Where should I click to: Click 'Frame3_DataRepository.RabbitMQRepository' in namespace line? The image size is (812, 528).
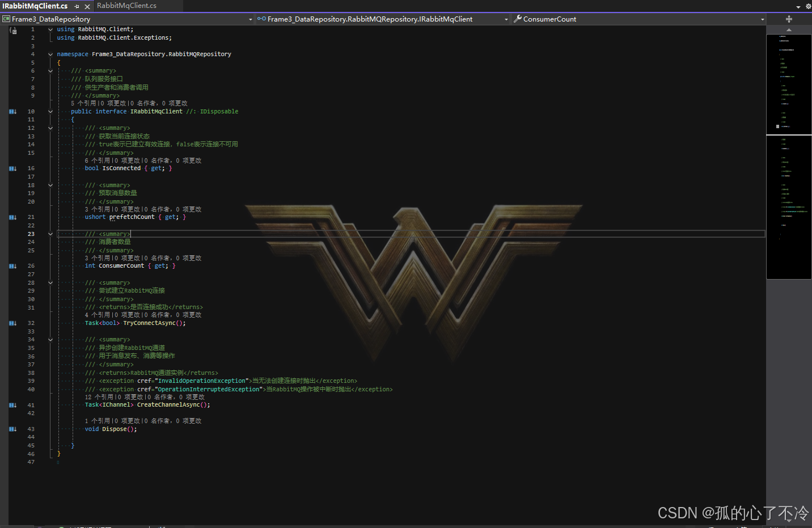pos(162,54)
